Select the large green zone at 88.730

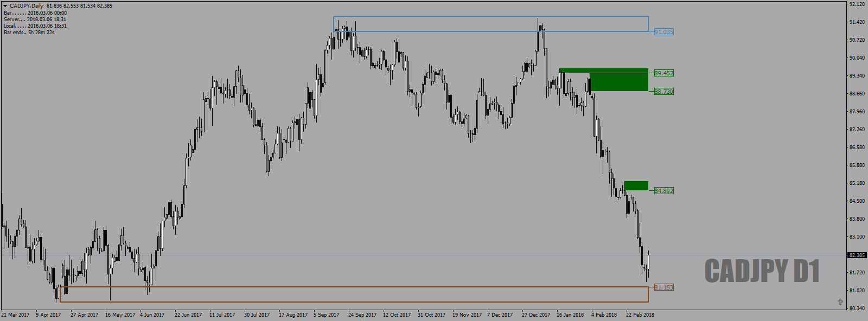(x=619, y=82)
